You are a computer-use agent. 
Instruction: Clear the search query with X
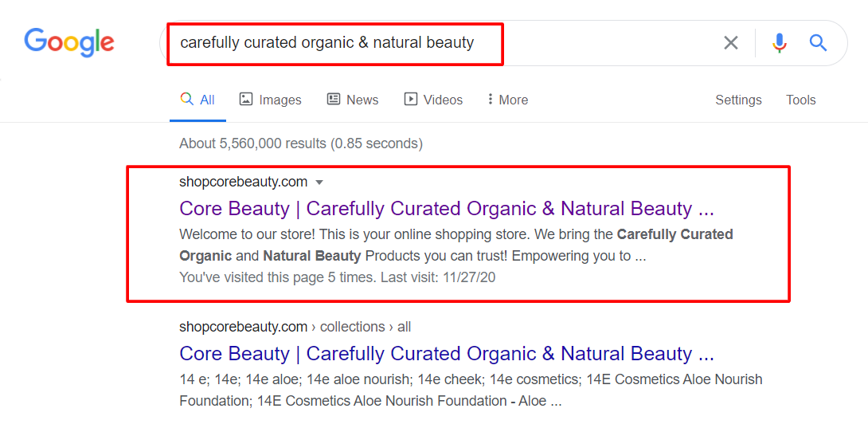tap(731, 43)
